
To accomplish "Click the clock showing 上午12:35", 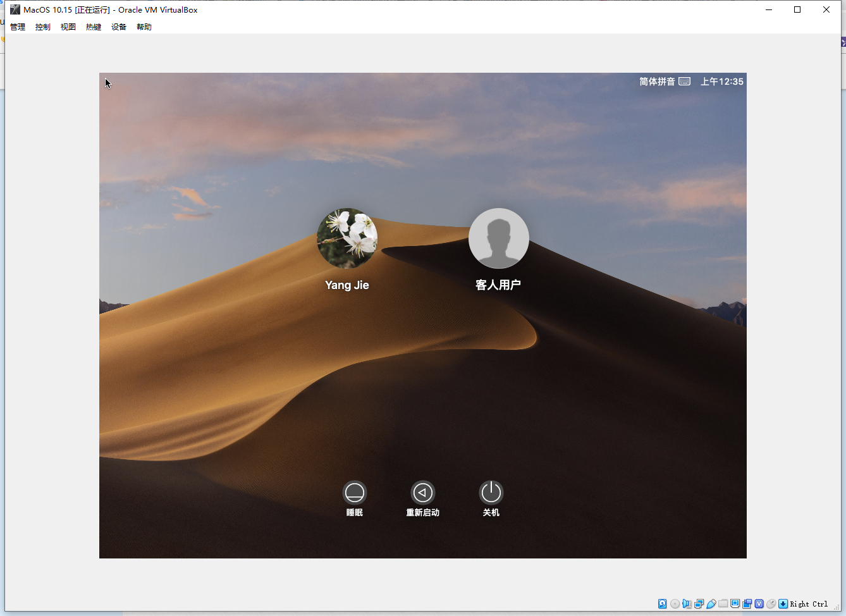I will (x=722, y=82).
